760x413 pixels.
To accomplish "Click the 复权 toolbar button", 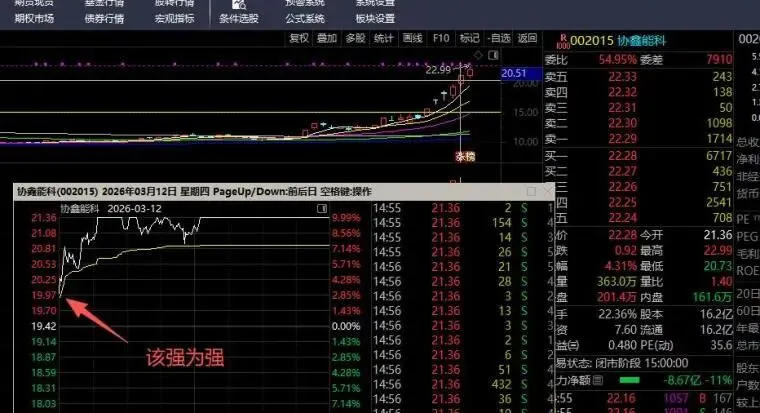I will [x=299, y=38].
